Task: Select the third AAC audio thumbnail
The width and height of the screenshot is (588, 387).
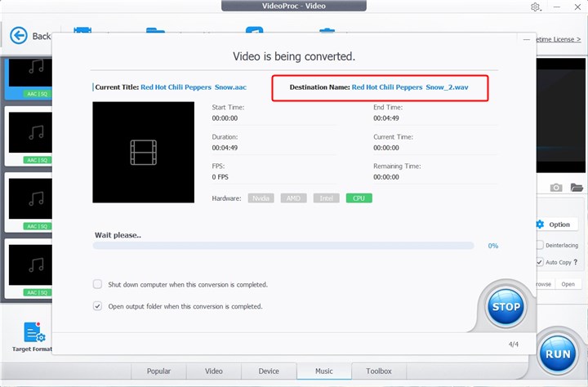Action: click(x=30, y=198)
